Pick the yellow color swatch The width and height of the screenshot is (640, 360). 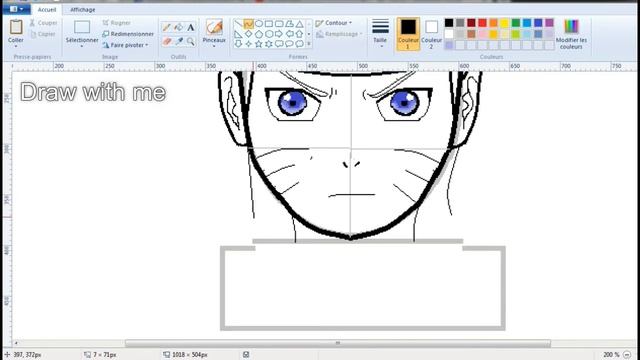pyautogui.click(x=504, y=22)
